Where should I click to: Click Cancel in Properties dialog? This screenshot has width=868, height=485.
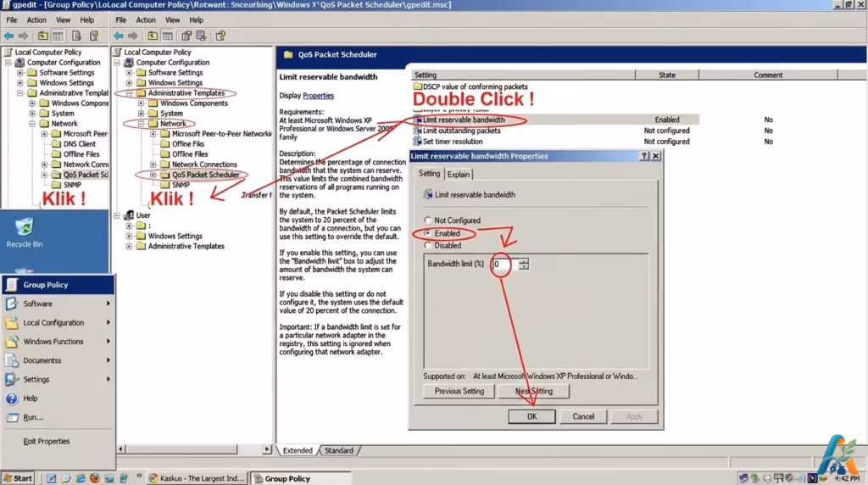coord(583,416)
